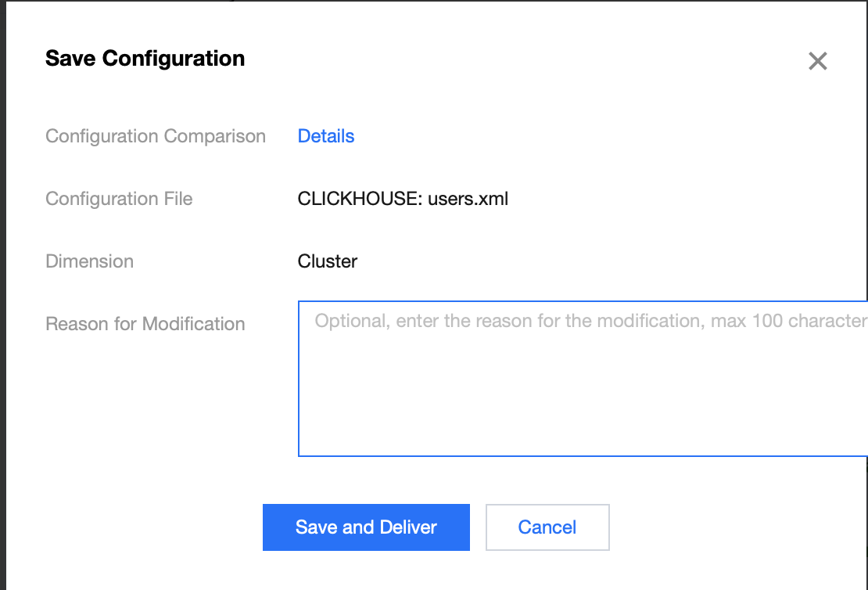Click the Dimension label
868x590 pixels.
89,261
